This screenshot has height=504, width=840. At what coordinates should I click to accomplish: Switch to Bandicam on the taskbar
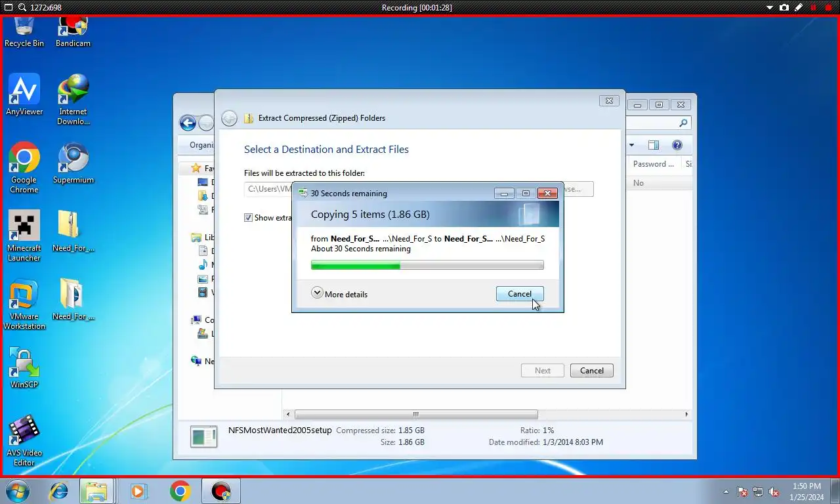point(221,491)
